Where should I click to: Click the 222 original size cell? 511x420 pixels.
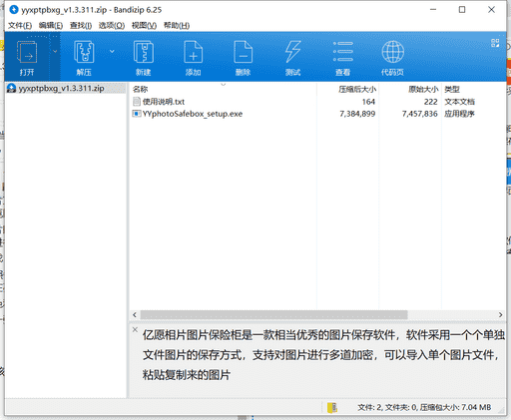point(430,102)
